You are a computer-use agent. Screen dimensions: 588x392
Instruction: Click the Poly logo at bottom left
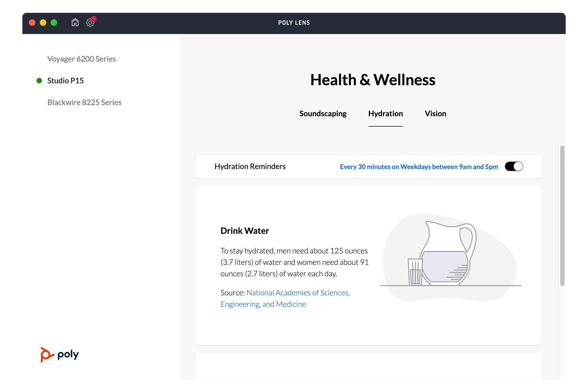pyautogui.click(x=60, y=354)
